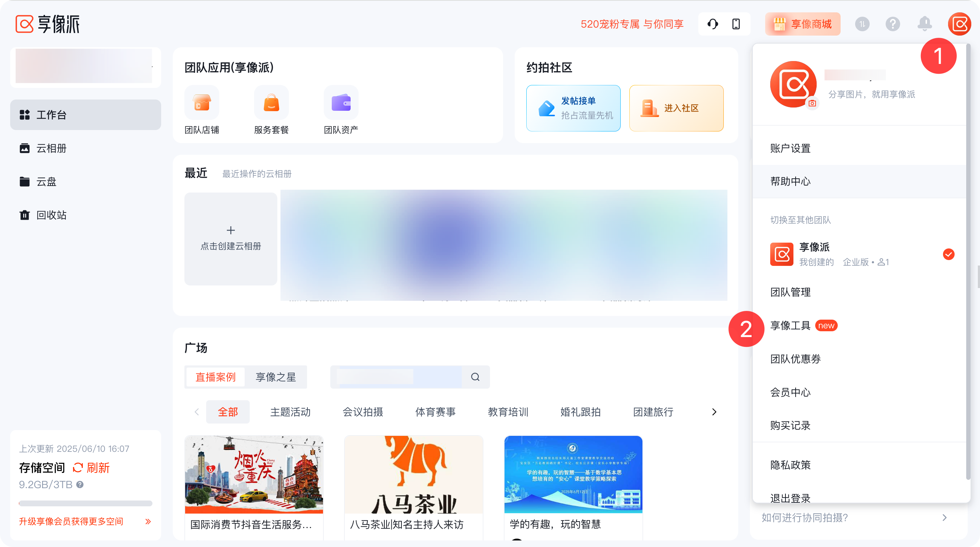Select the 会议拍摄 category filter
980x547 pixels.
363,412
